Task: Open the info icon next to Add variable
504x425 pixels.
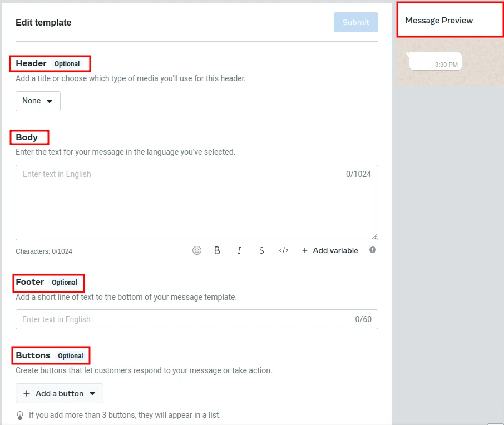Action: coord(373,250)
